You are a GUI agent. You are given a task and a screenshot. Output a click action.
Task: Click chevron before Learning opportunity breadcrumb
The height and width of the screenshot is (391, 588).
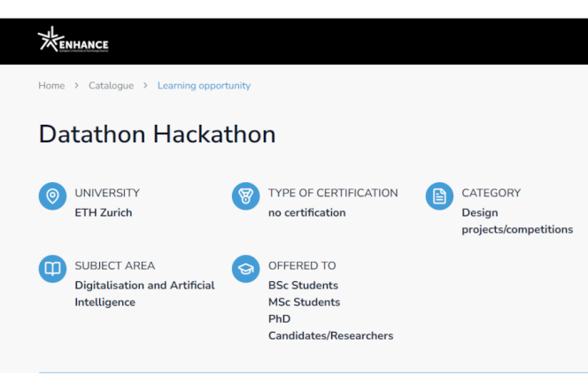146,86
